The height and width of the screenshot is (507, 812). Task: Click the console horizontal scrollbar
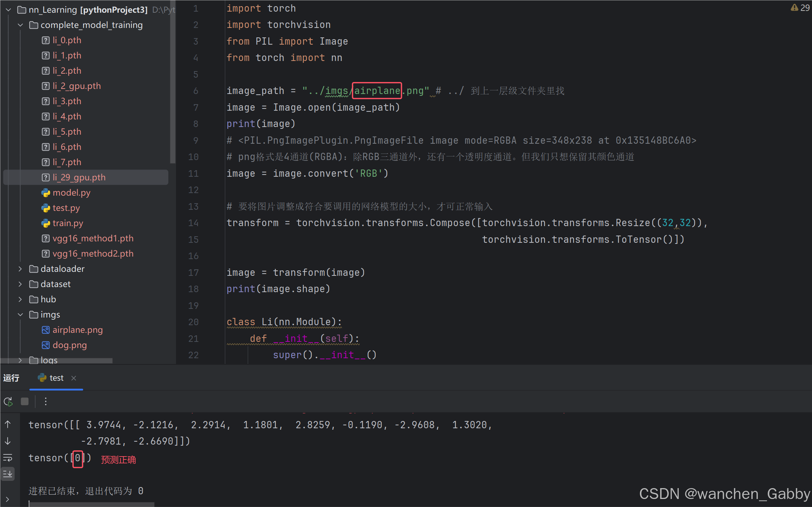(x=91, y=504)
